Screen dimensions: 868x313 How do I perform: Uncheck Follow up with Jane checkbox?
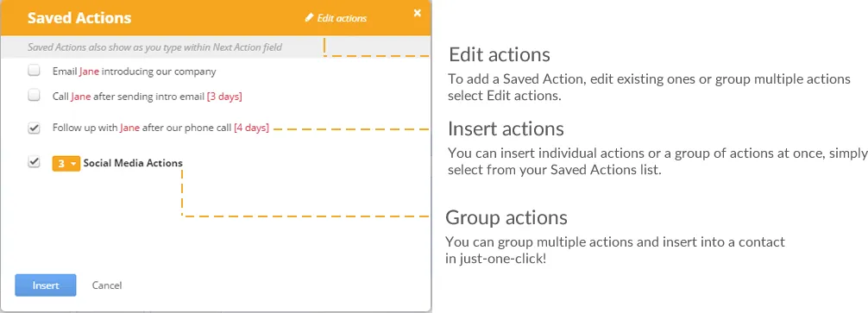35,128
